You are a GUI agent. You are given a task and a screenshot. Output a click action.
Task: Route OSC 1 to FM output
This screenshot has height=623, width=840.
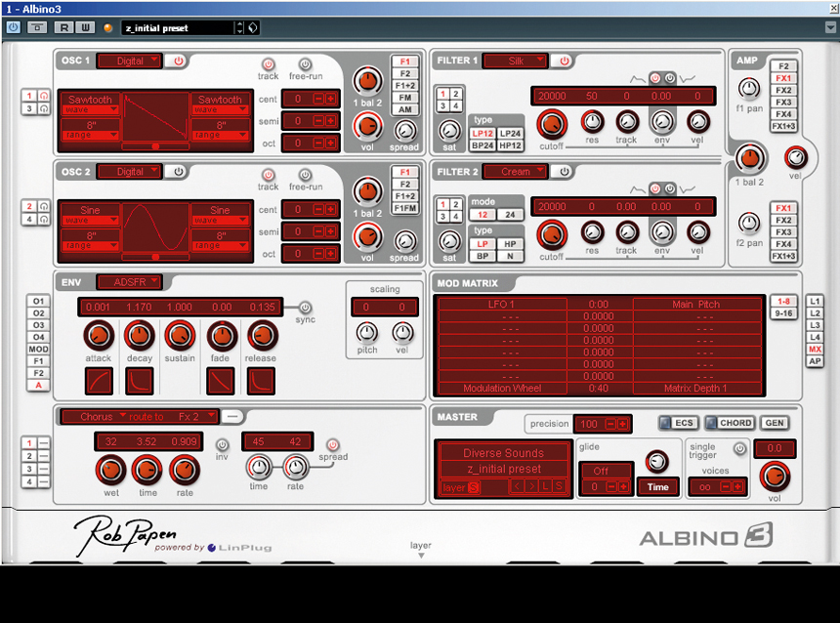(x=405, y=98)
